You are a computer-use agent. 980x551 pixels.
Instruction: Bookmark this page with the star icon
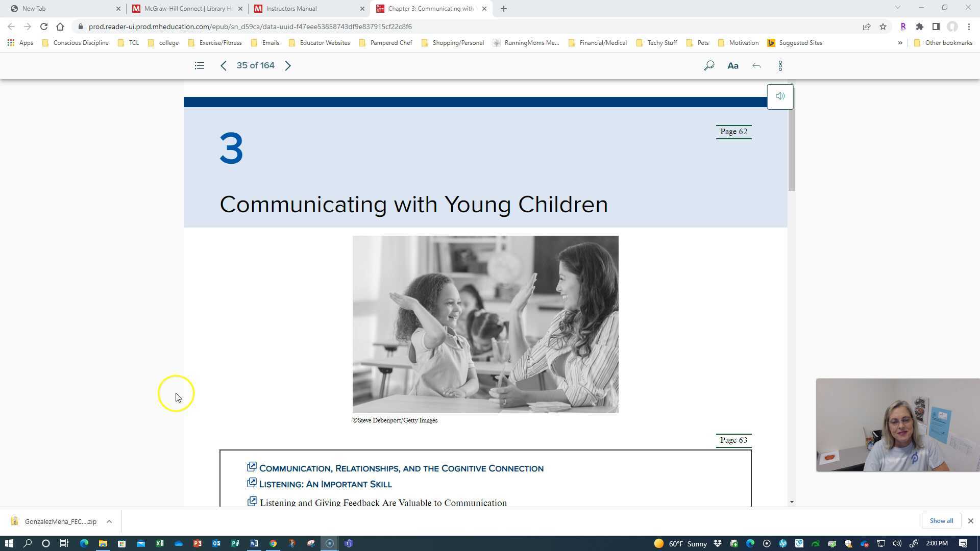[883, 27]
